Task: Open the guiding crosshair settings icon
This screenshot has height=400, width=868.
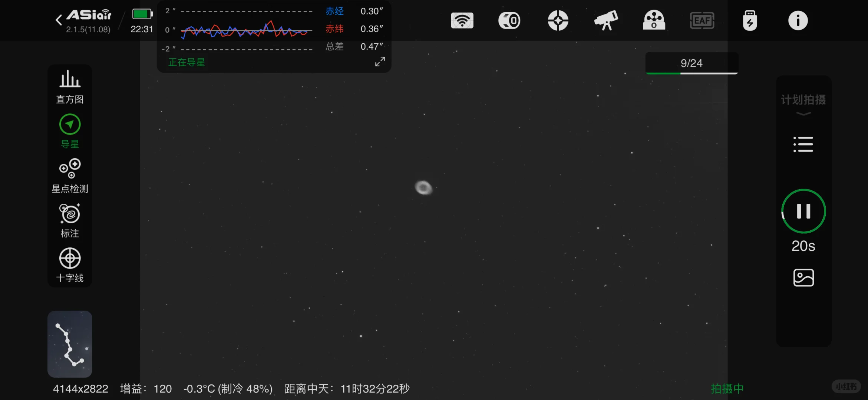Action: coord(558,20)
